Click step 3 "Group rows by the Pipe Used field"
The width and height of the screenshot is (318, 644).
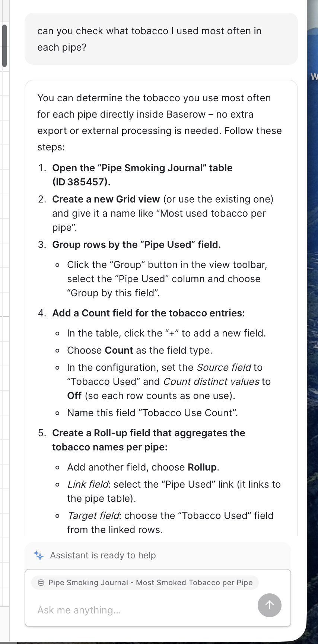(x=136, y=245)
